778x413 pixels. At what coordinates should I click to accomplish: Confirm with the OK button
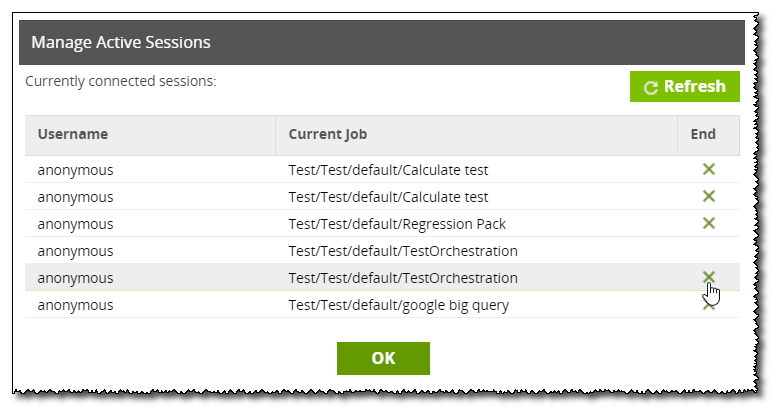(x=383, y=358)
